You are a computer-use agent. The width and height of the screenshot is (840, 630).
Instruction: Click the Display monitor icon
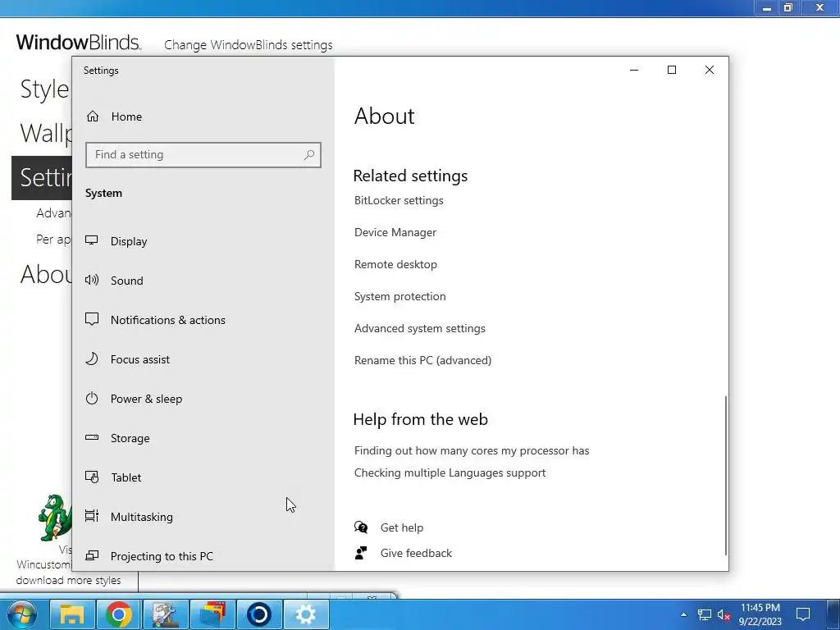pos(92,240)
